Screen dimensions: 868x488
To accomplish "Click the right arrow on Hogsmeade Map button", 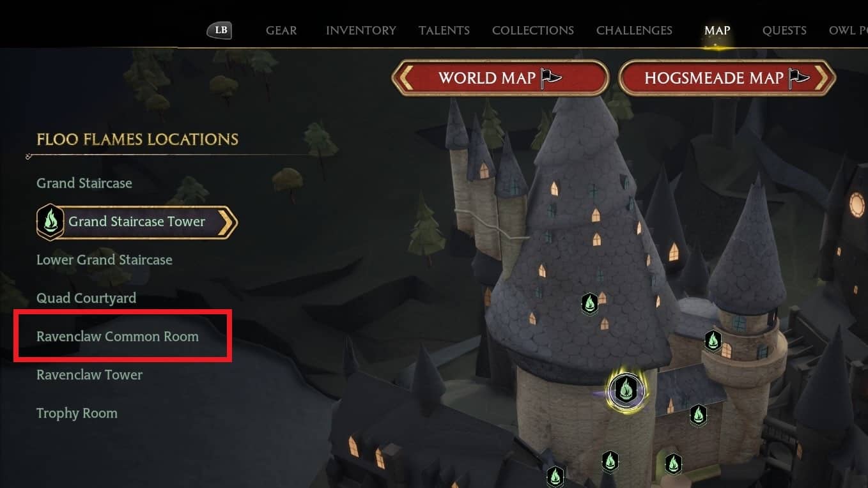I will coord(824,78).
